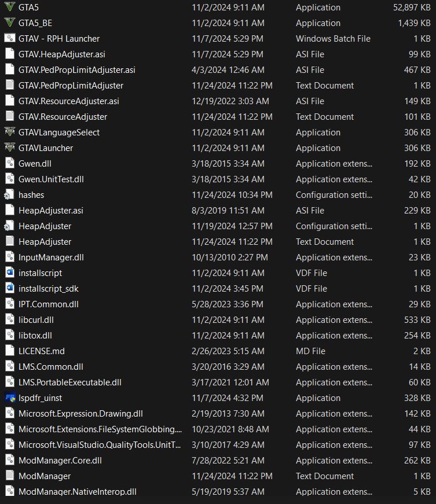Select the file name IPT.Common.dll

[49, 304]
